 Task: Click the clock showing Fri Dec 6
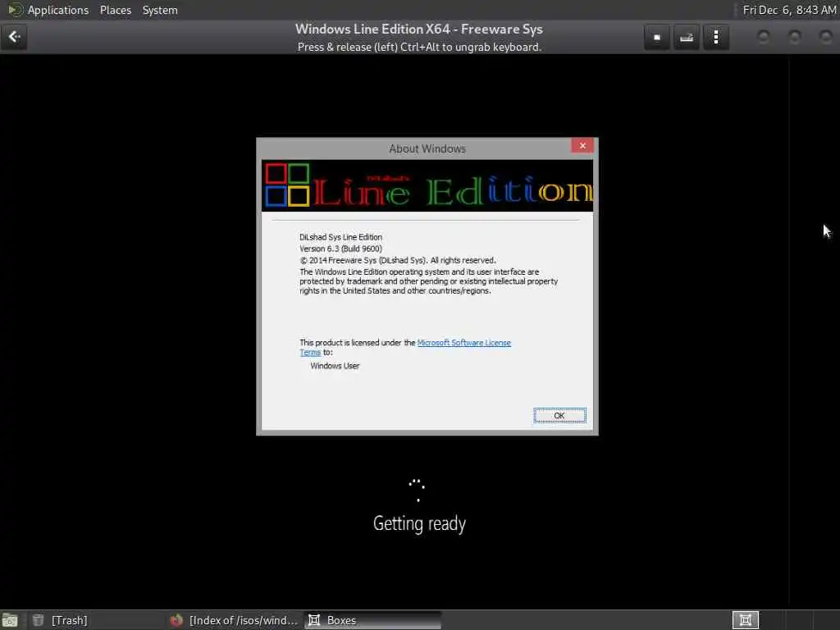(789, 10)
